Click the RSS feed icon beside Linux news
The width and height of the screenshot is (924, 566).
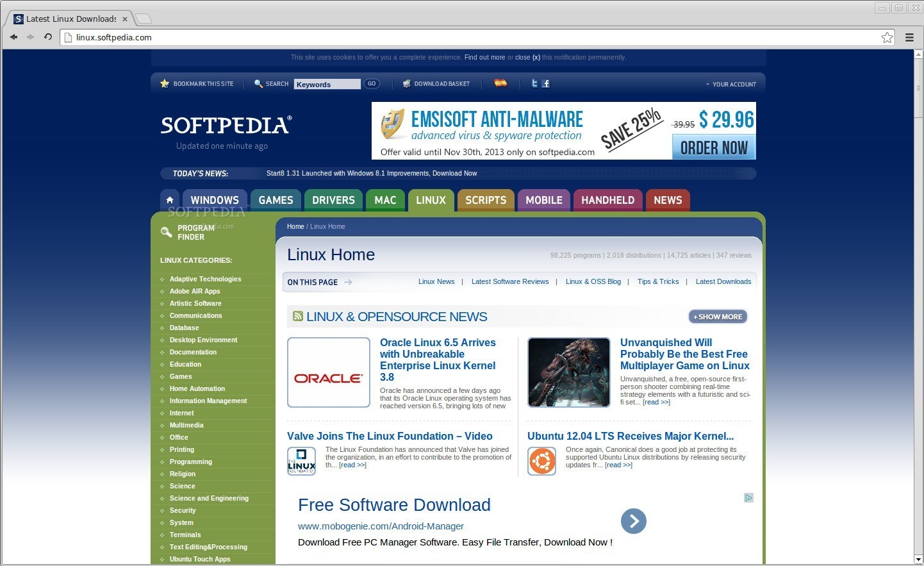(x=298, y=317)
